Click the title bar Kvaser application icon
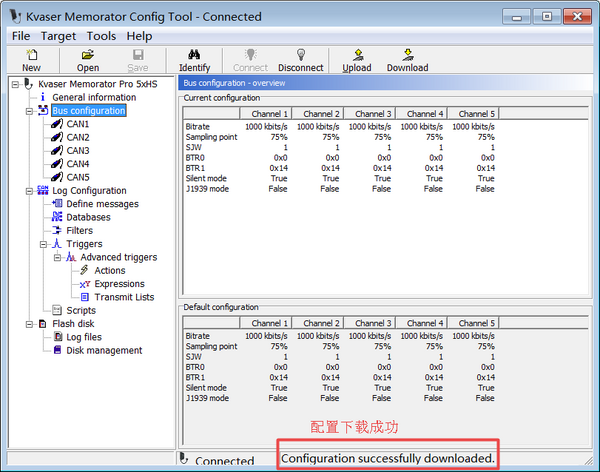This screenshot has width=600, height=472. coord(16,16)
